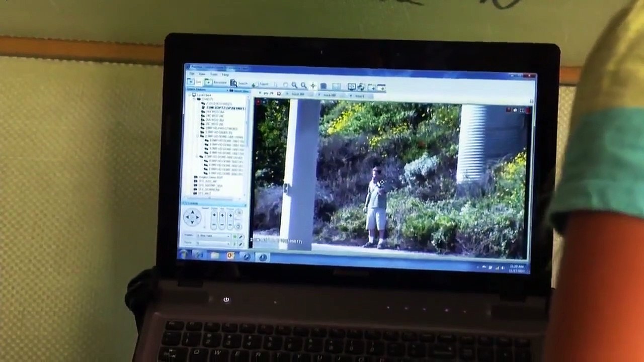The width and height of the screenshot is (644, 362).
Task: Open the orange media player taskbar icon
Action: [230, 256]
